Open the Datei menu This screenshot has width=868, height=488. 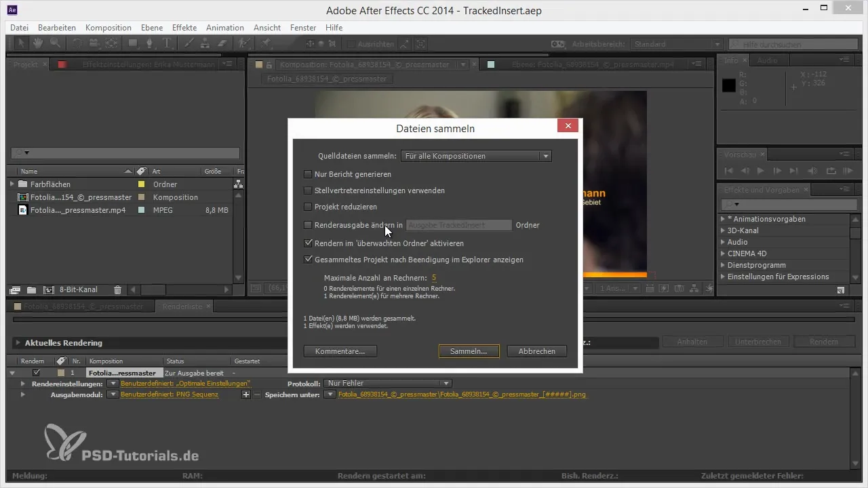tap(20, 28)
